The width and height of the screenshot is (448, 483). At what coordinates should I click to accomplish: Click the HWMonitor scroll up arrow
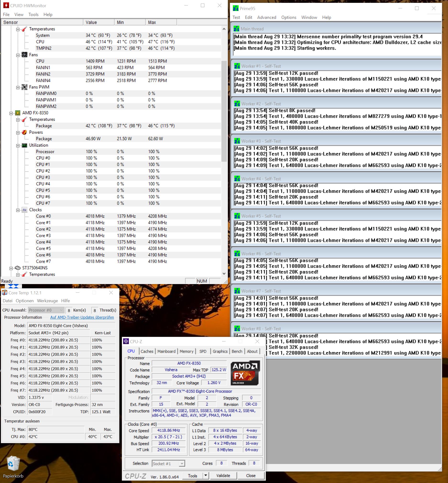224,29
